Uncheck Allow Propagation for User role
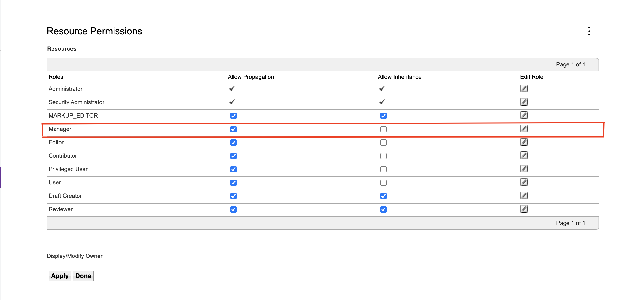 point(233,183)
